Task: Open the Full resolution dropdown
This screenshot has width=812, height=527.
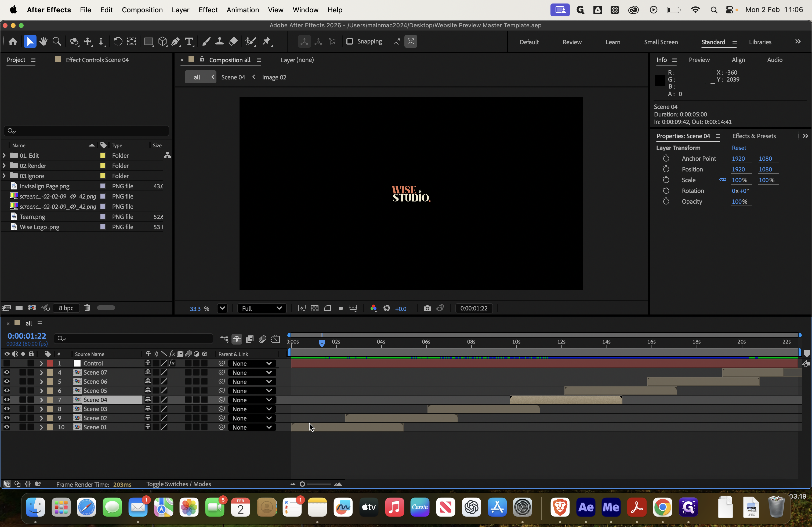Action: [262, 309]
